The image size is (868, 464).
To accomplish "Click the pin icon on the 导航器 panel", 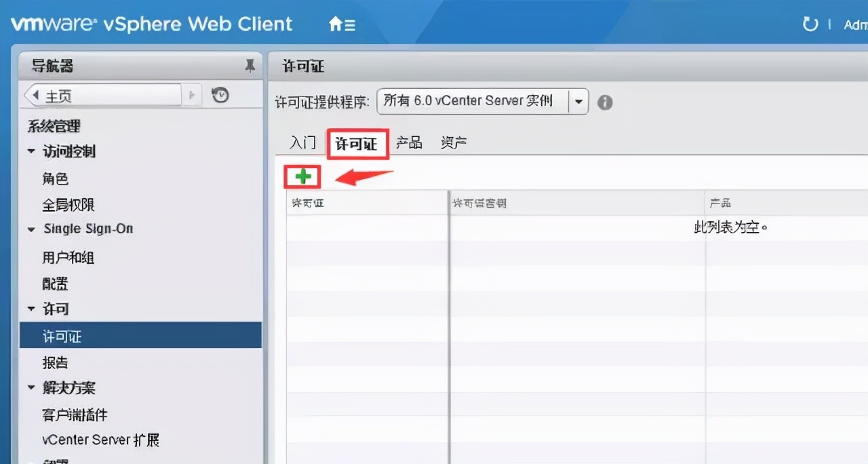I will click(x=250, y=65).
